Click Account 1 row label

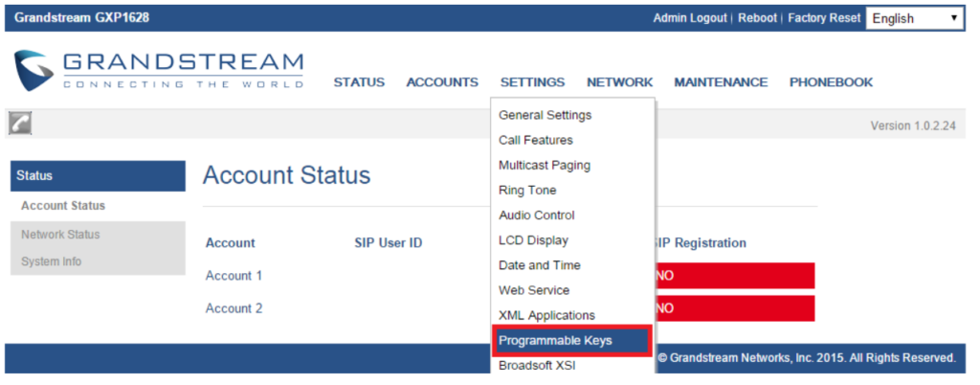(234, 276)
